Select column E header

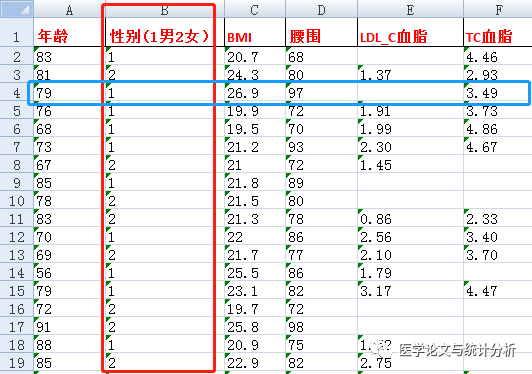(x=410, y=10)
